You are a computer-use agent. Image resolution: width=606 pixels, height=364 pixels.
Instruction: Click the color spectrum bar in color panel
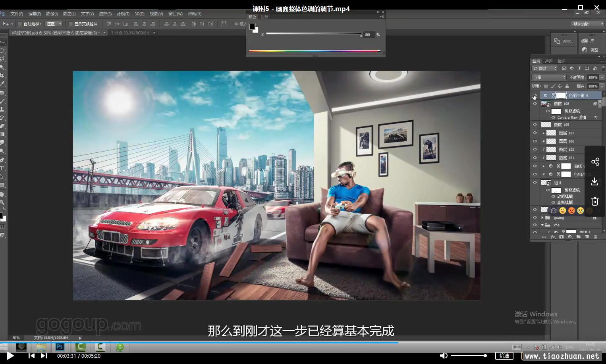coord(315,51)
